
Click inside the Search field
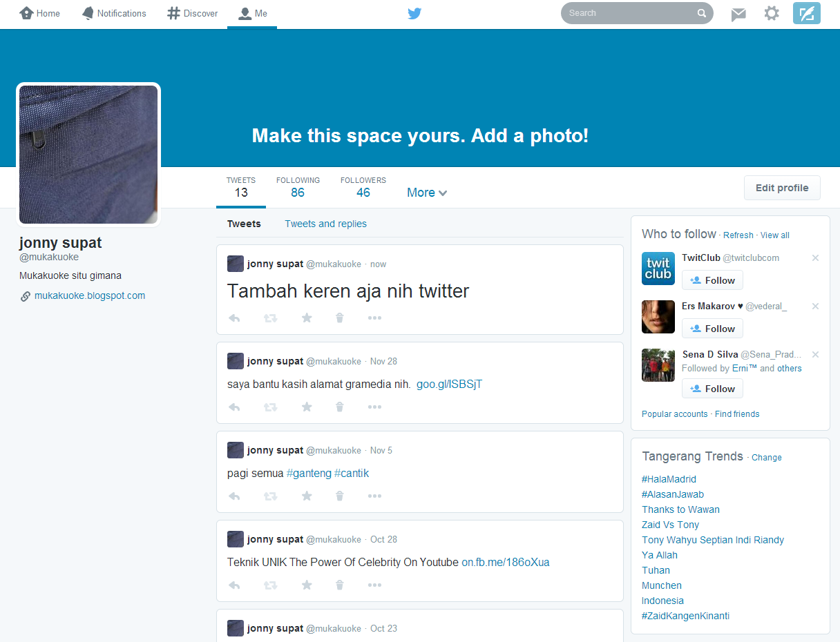click(x=629, y=13)
